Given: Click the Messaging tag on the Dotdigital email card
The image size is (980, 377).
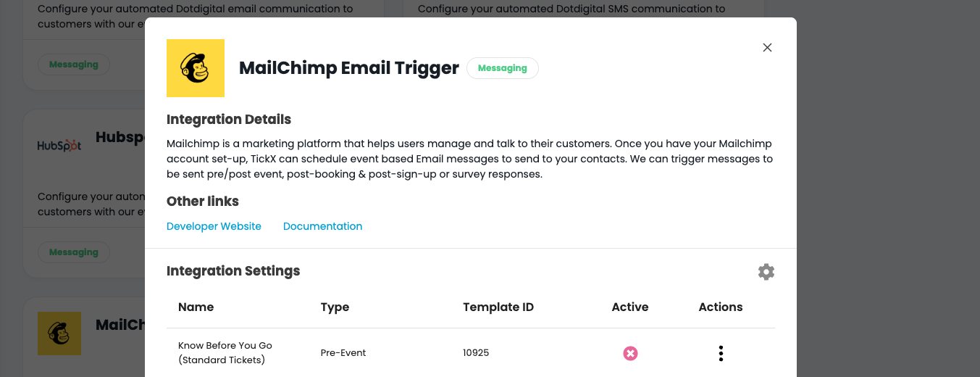Looking at the screenshot, I should [x=73, y=65].
